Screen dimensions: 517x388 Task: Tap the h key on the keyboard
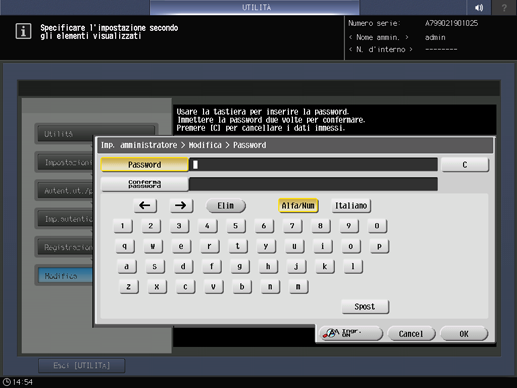tap(268, 266)
